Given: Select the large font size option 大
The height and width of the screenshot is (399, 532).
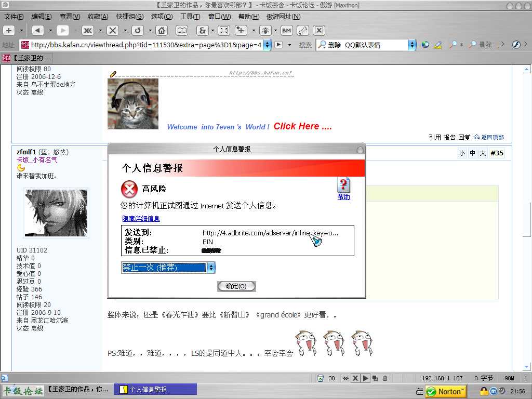Looking at the screenshot, I should (483, 153).
